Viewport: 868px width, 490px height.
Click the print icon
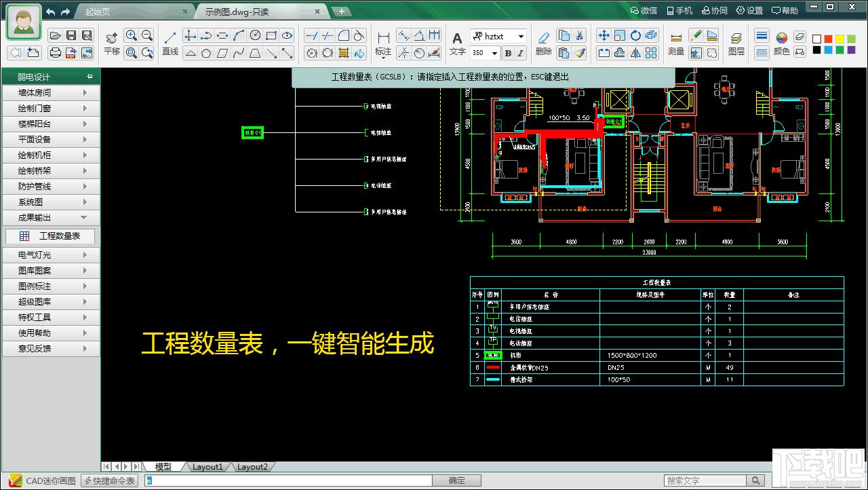click(56, 52)
